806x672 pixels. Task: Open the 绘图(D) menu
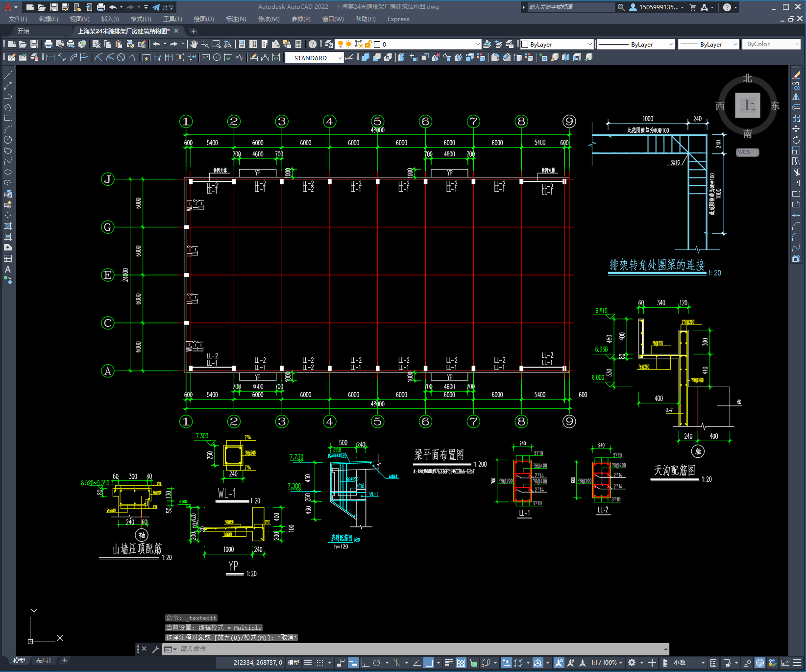pyautogui.click(x=204, y=19)
